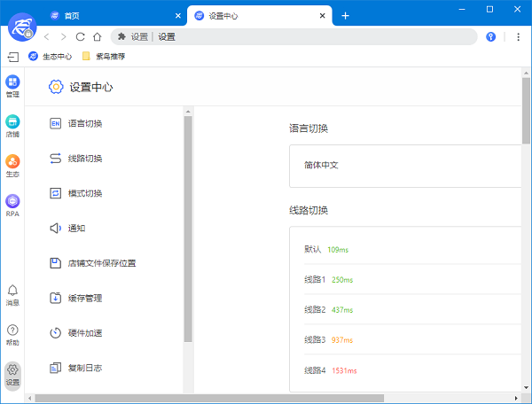
Task: Click the 店铺文件保存位置 save icon
Action: (x=55, y=263)
